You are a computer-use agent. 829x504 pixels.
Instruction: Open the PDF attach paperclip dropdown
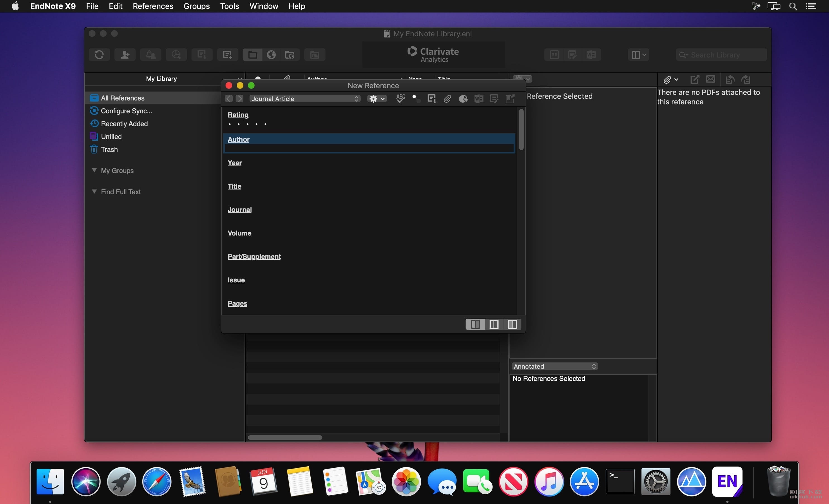click(670, 80)
